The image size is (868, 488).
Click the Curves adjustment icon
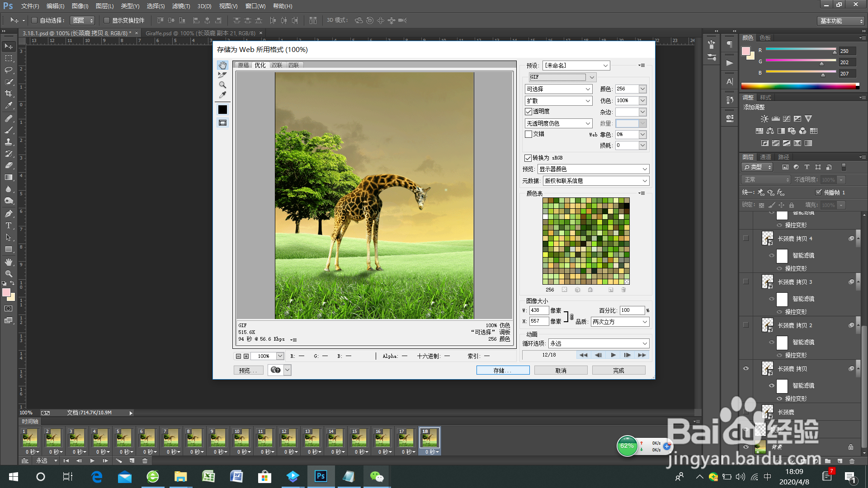pyautogui.click(x=787, y=119)
